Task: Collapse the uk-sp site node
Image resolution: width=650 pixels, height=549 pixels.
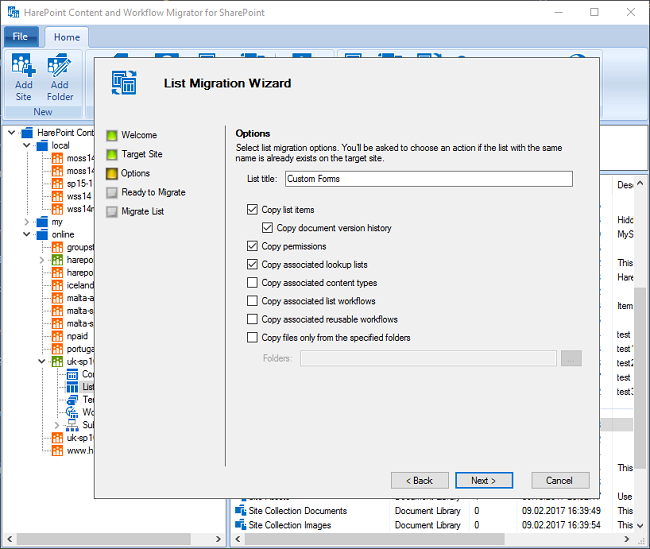Action: point(42,362)
